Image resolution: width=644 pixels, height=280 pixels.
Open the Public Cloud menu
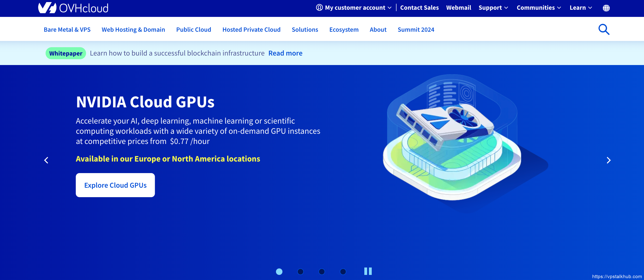click(x=193, y=29)
